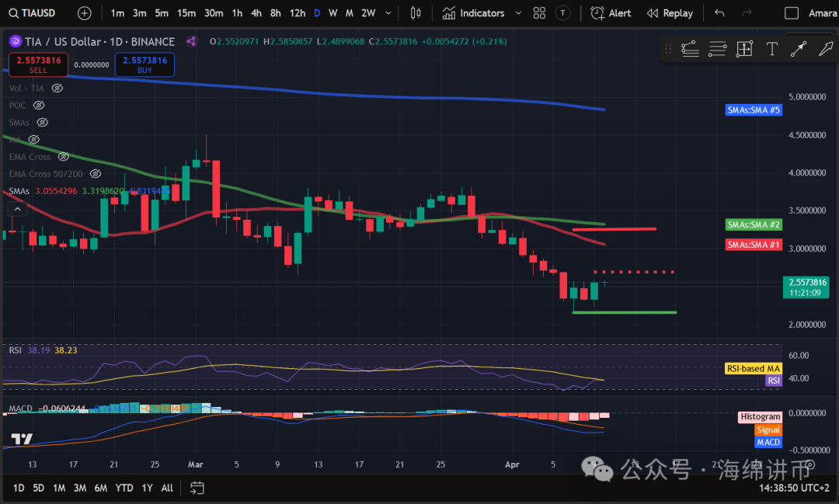Select the text drawing tool
Viewport: 839px width, 504px height.
click(771, 49)
